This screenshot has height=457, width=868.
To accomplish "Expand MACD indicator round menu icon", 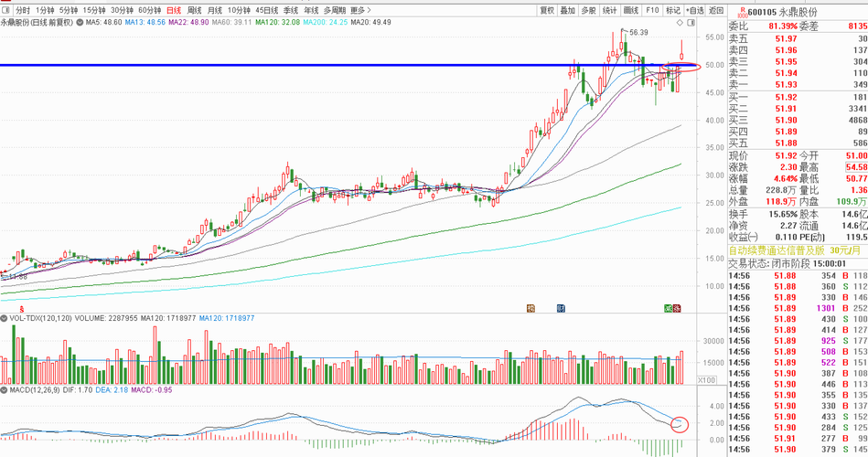I will tap(4, 390).
